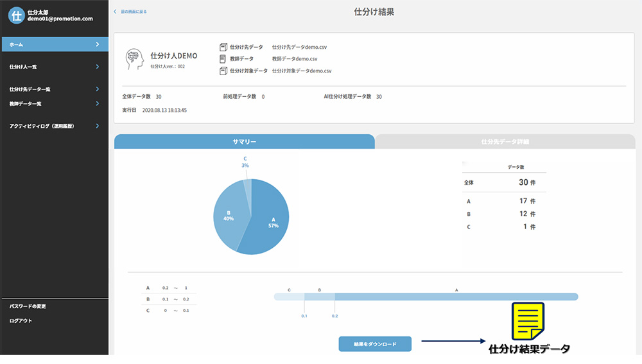Image resolution: width=642 pixels, height=364 pixels.
Task: Click the 教師データ file icon
Action: (x=223, y=59)
